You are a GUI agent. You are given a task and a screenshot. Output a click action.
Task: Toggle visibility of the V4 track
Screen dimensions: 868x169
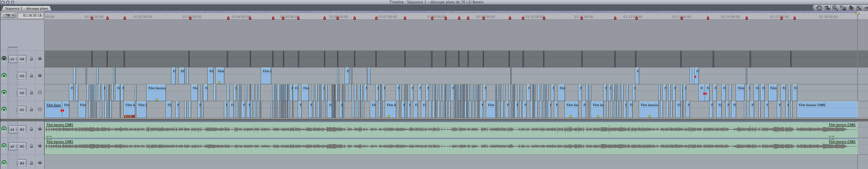[4, 59]
